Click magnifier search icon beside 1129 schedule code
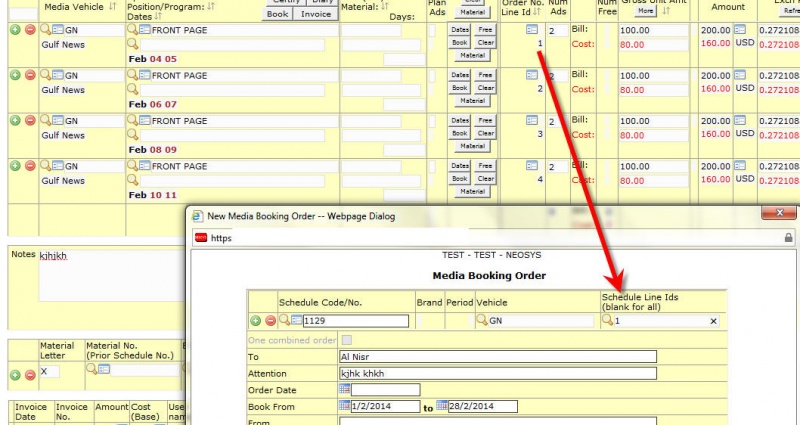800x425 pixels. 284,320
